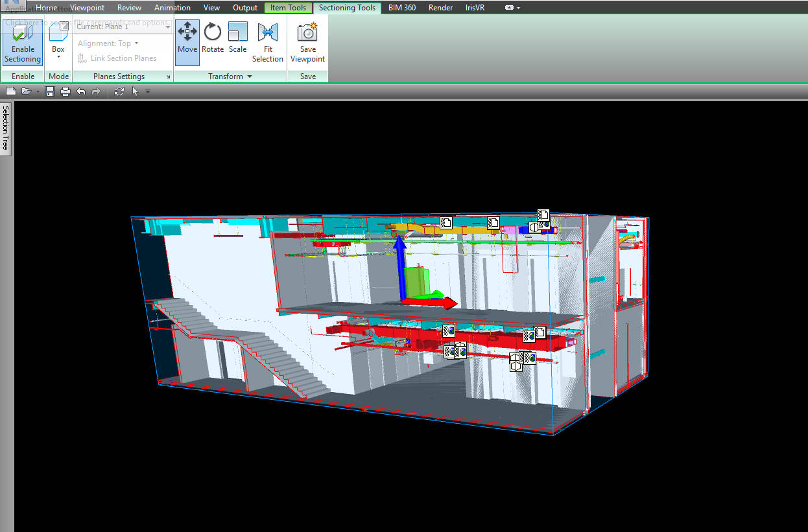
Task: Click the Fit Selection icon
Action: [267, 41]
